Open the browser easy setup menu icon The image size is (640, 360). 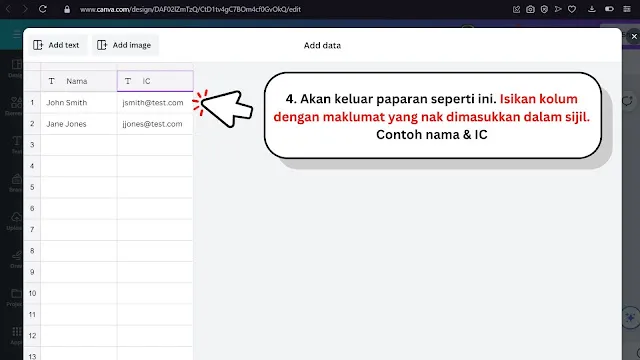click(627, 9)
